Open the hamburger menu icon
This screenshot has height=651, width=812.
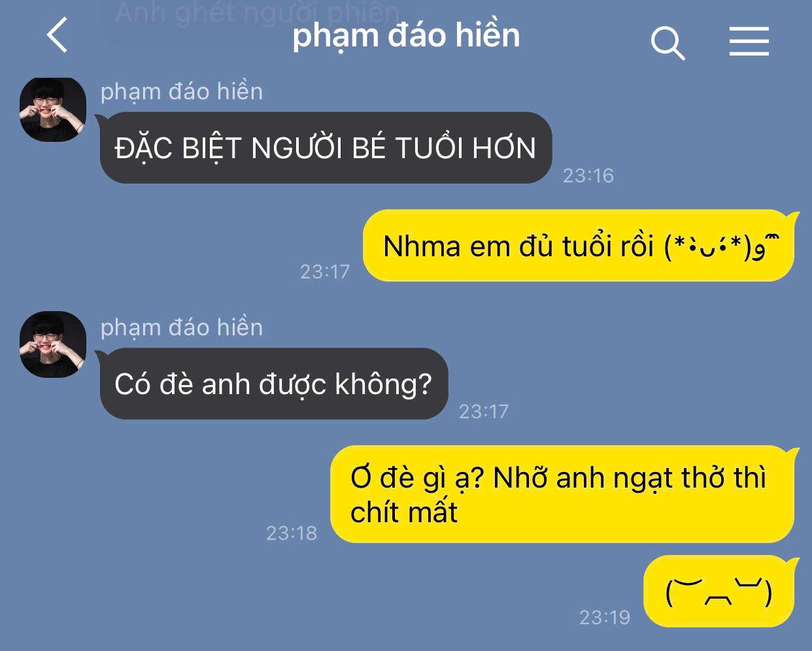(x=749, y=42)
